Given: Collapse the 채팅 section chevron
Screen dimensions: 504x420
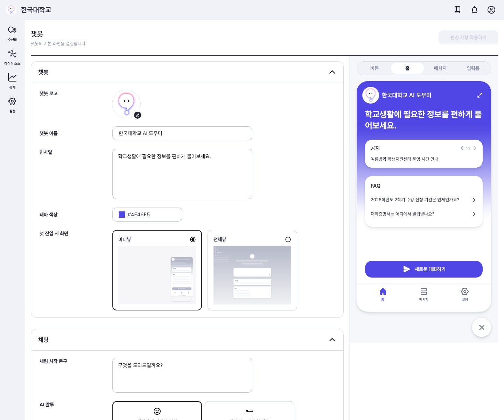Looking at the screenshot, I should click(x=332, y=340).
